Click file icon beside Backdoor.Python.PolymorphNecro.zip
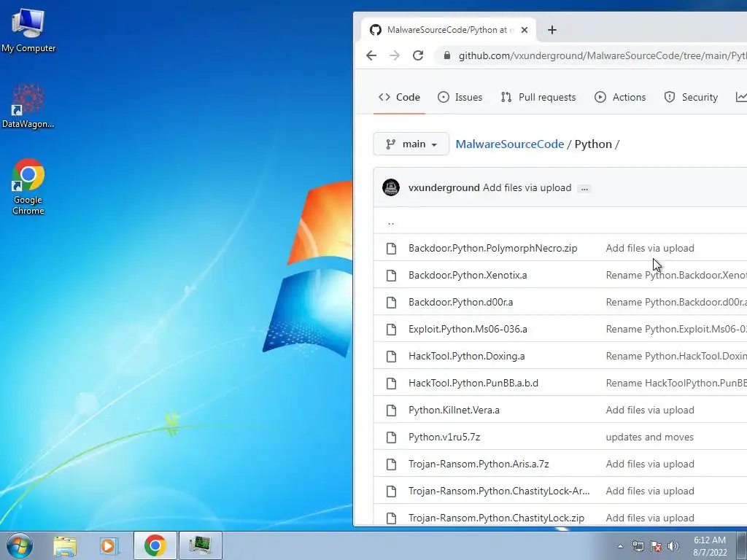747x560 pixels. [x=391, y=248]
